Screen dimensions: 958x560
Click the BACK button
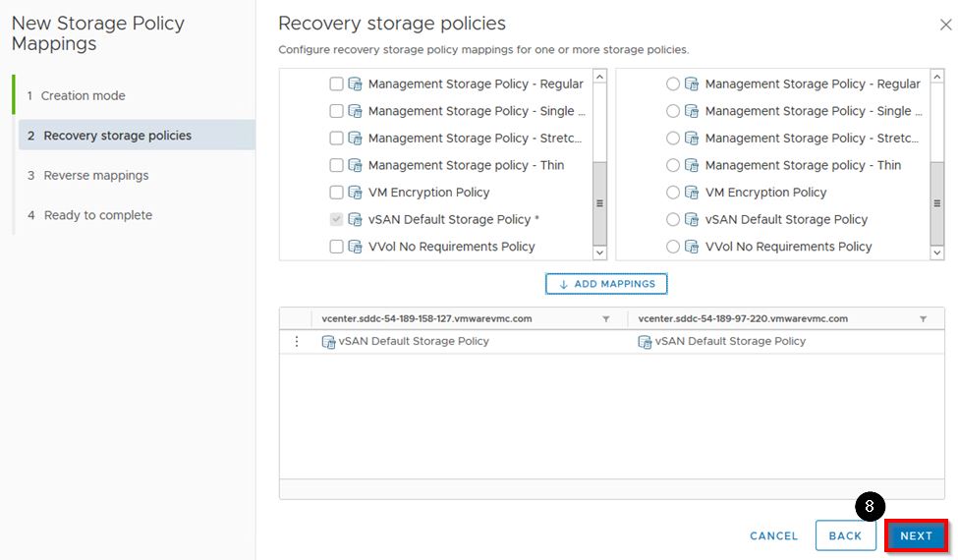click(845, 535)
